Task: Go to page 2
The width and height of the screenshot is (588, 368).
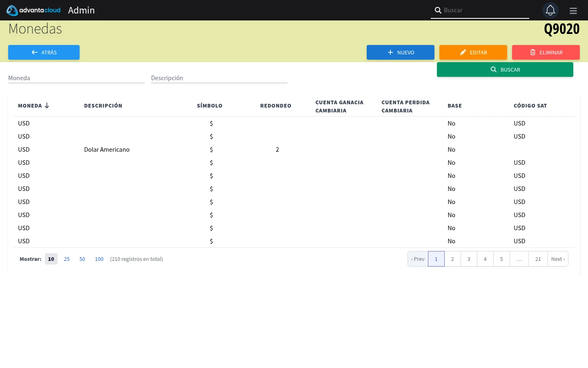Action: (452, 259)
